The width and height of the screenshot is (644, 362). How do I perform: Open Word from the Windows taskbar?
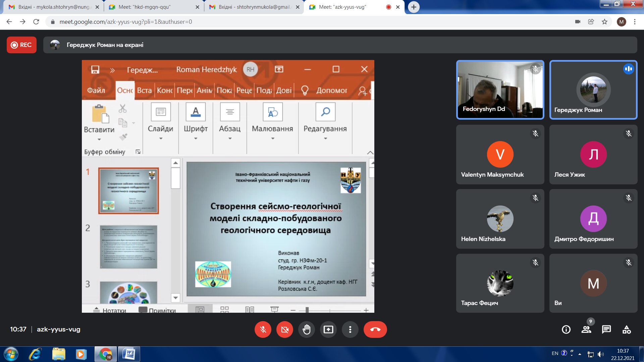129,354
